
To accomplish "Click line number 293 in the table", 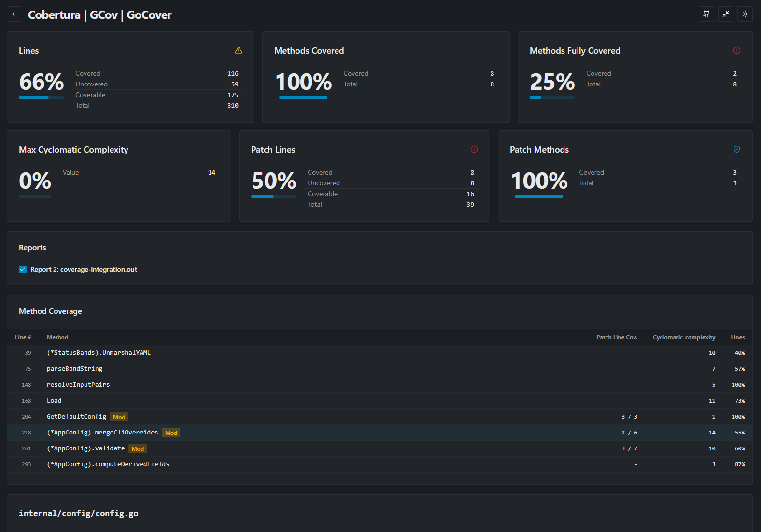I will coord(27,464).
